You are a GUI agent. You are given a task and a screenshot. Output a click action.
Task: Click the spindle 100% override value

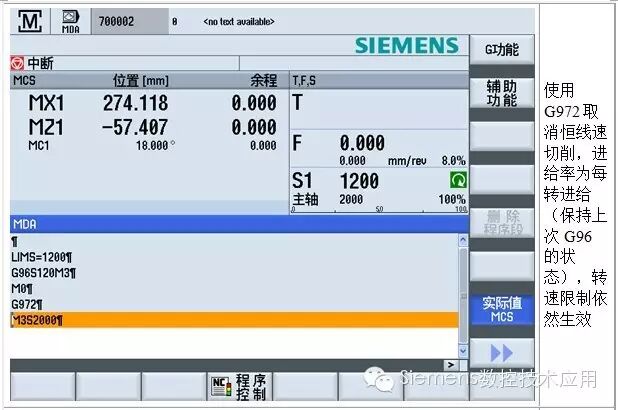click(452, 199)
